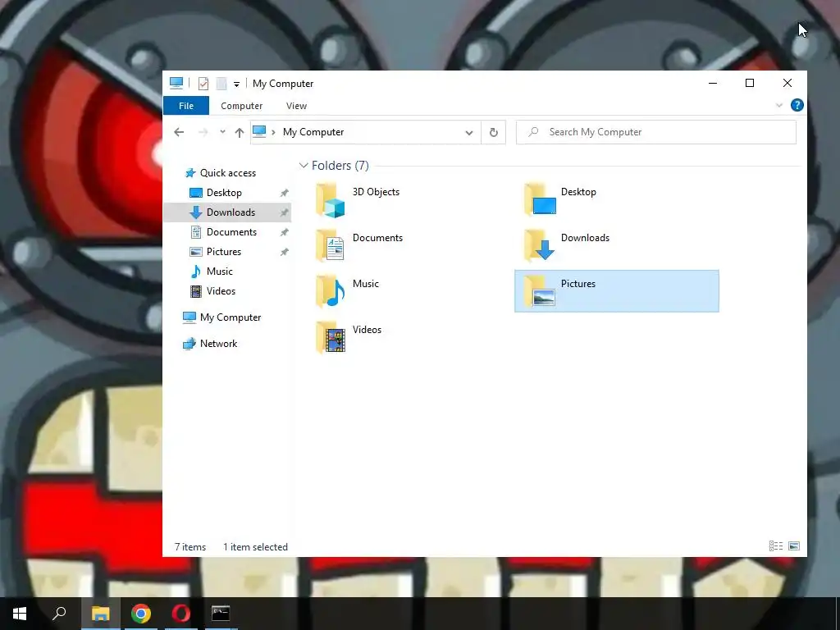
Task: Unpin Desktop using its pin icon
Action: coord(285,193)
